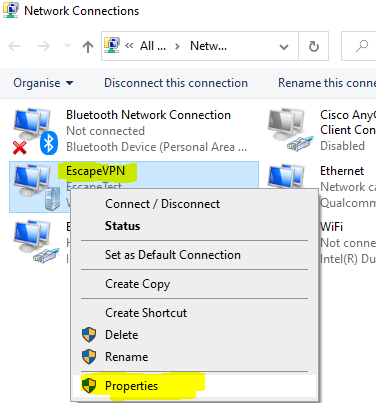376x403 pixels.
Task: Select the 'All ...' breadcrumb segment
Action: click(x=153, y=46)
